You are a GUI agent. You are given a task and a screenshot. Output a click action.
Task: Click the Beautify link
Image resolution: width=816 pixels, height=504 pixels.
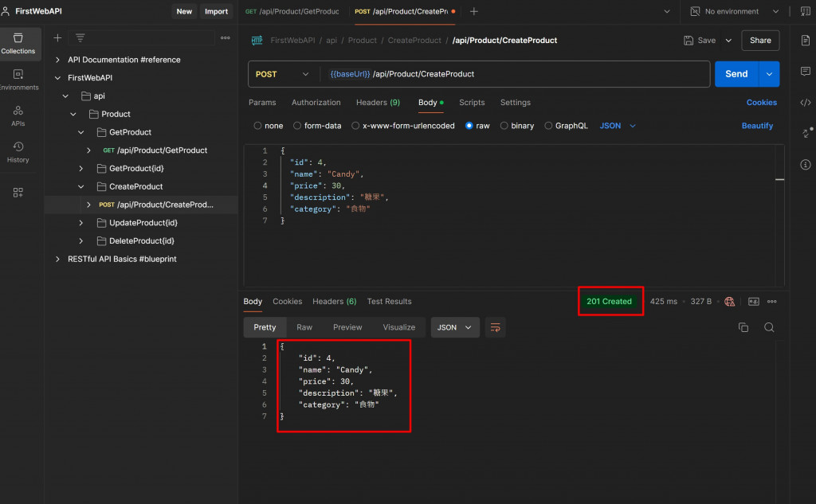pyautogui.click(x=757, y=126)
